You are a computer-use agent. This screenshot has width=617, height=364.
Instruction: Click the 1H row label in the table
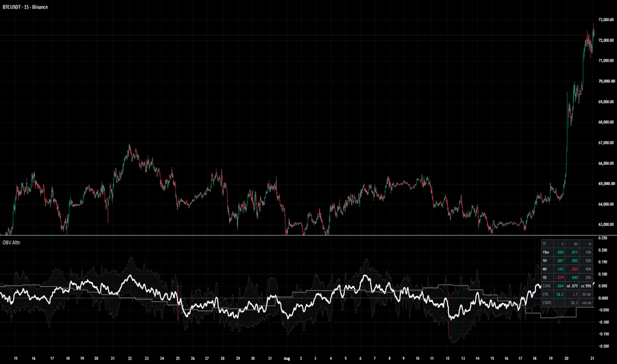(546, 261)
